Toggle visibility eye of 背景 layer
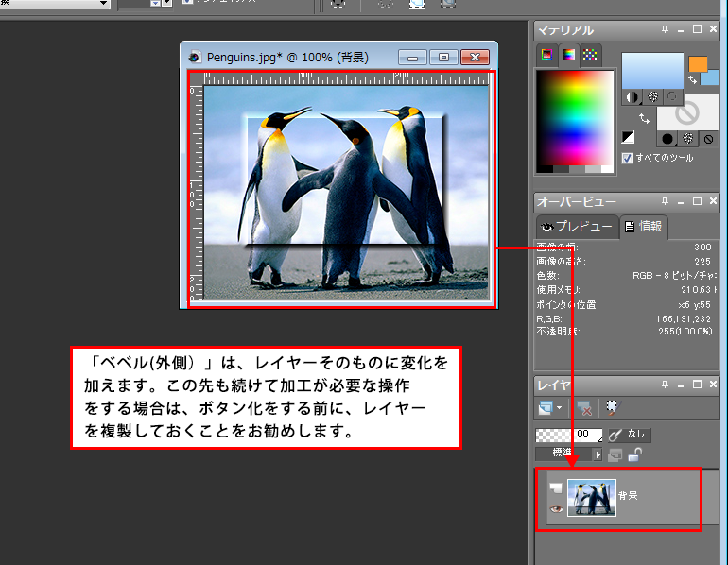728x565 pixels. coord(556,509)
